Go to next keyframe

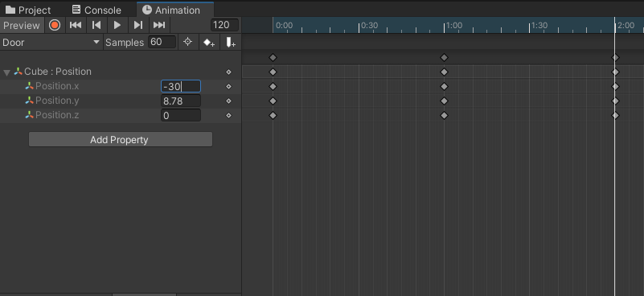(x=138, y=26)
